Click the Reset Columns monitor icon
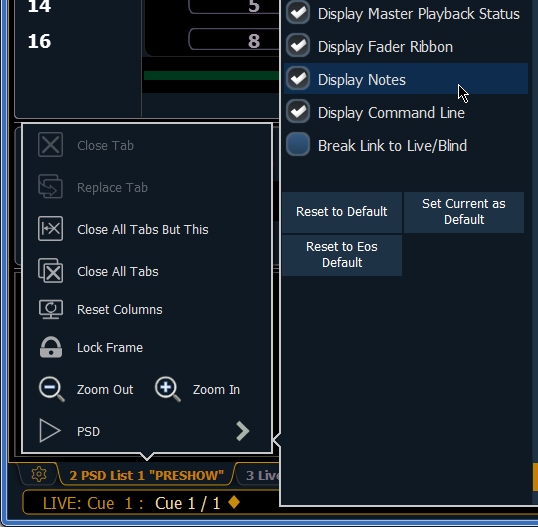The image size is (538, 527). click(x=51, y=309)
